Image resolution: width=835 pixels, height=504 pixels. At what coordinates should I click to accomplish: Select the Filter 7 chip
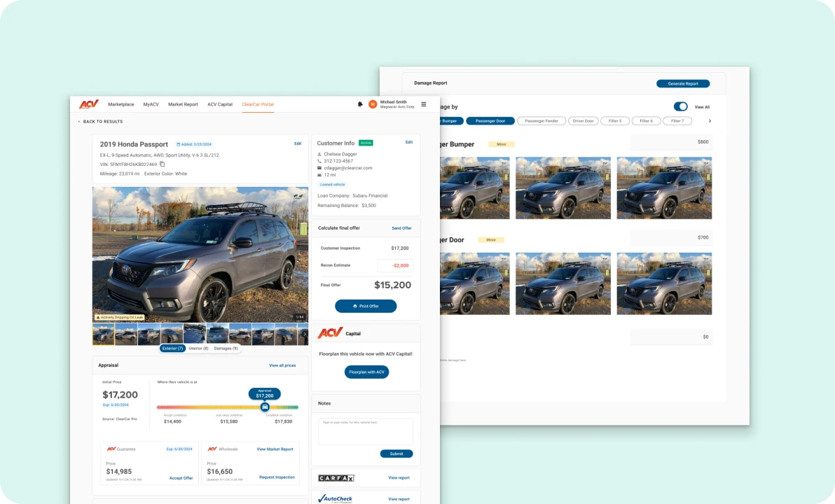[x=677, y=121]
